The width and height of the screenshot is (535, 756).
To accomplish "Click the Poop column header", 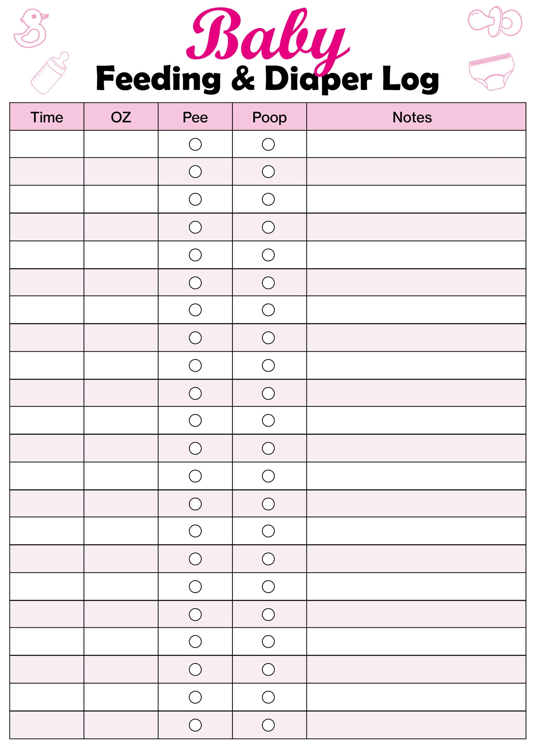I will tap(269, 117).
